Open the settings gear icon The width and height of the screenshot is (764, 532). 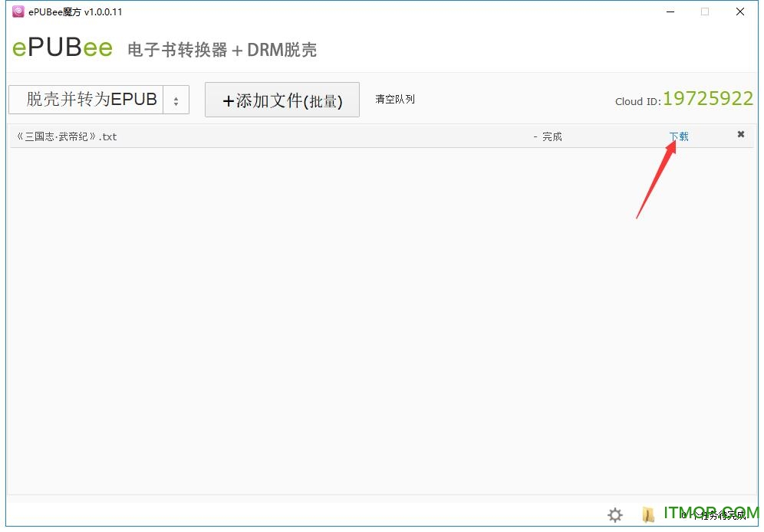pos(615,514)
